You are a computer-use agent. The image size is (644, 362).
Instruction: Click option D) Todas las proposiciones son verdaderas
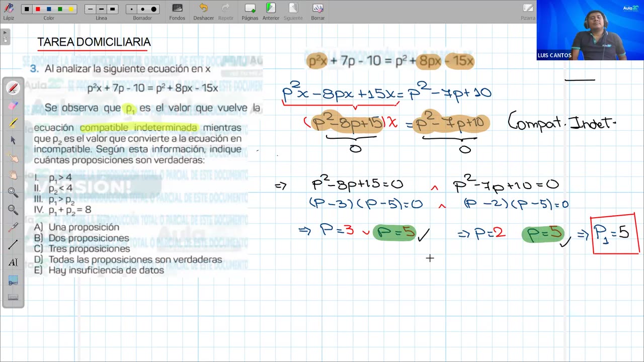(128, 259)
